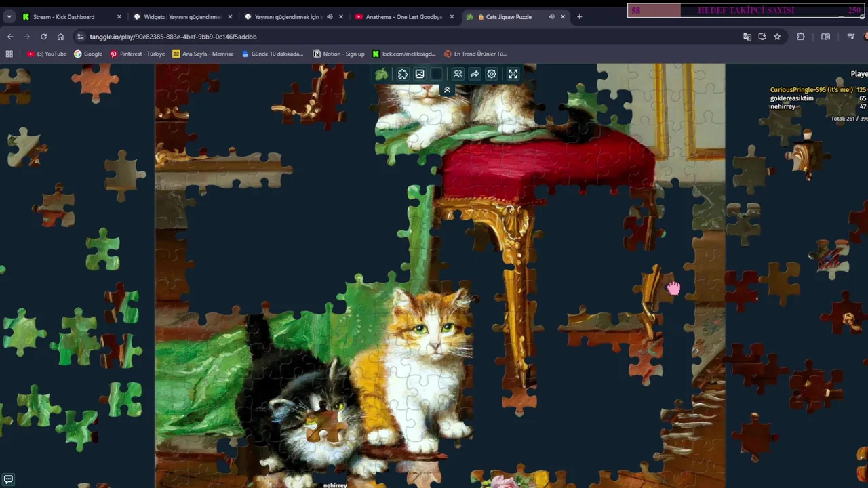Open Notion - Sign up bookmark
This screenshot has height=488, width=868.
coord(338,54)
